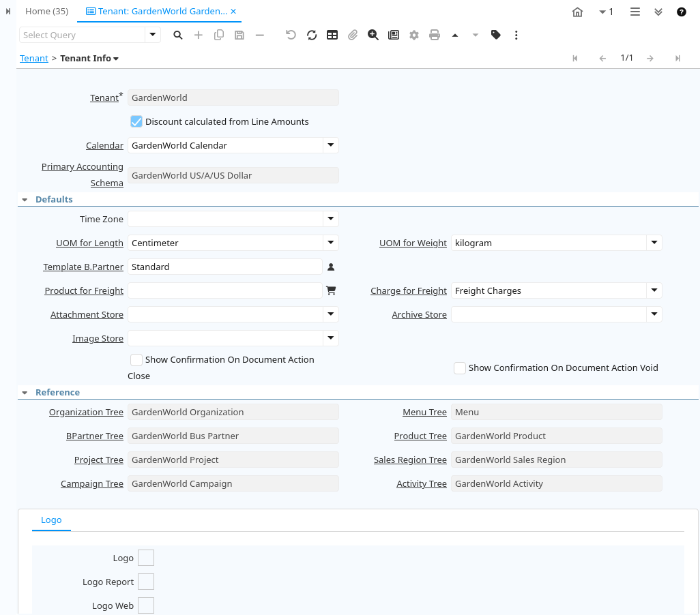Screen dimensions: 700x615
Task: Open the Tenant Info breadcrumb dropdown
Action: click(115, 59)
